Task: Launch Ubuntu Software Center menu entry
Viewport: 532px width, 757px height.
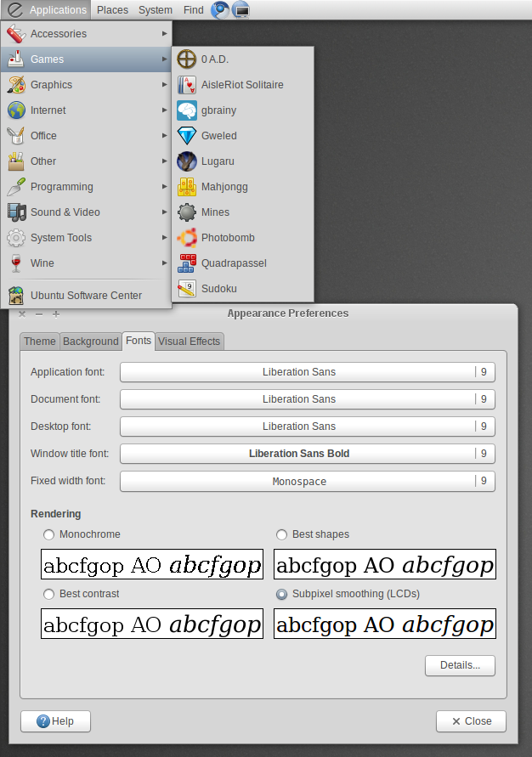Action: [87, 296]
